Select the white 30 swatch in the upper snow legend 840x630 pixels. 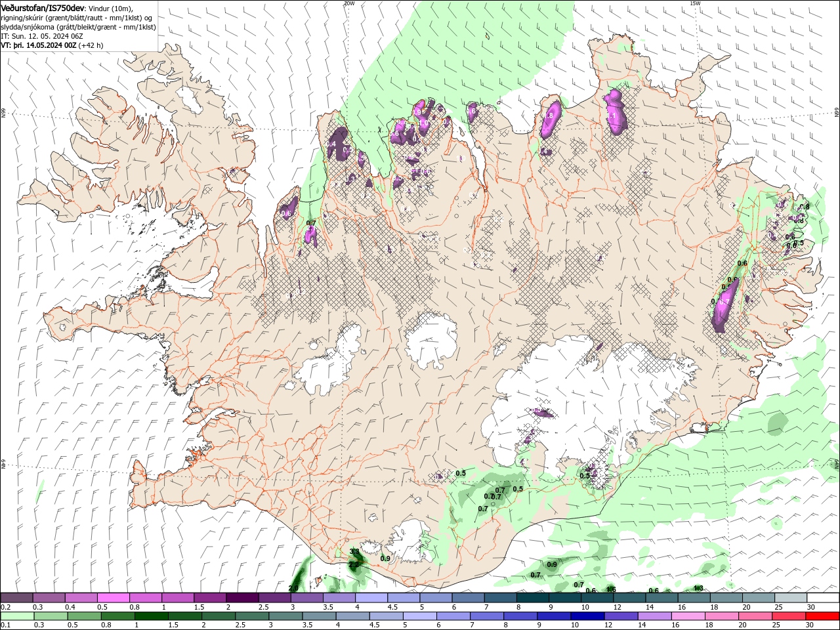[822, 598]
